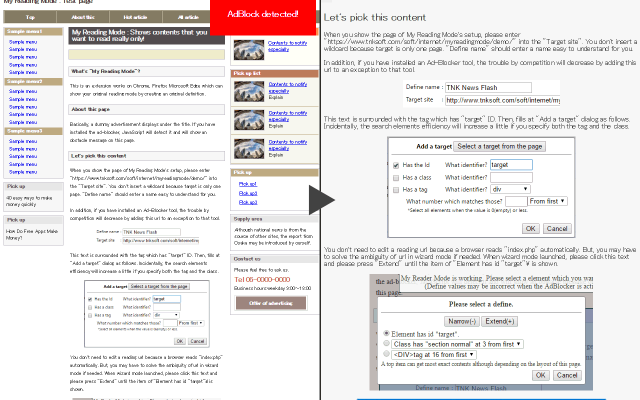The height and width of the screenshot is (400, 640).
Task: Click the Define name field showing TNK News Flash
Action: [488, 87]
